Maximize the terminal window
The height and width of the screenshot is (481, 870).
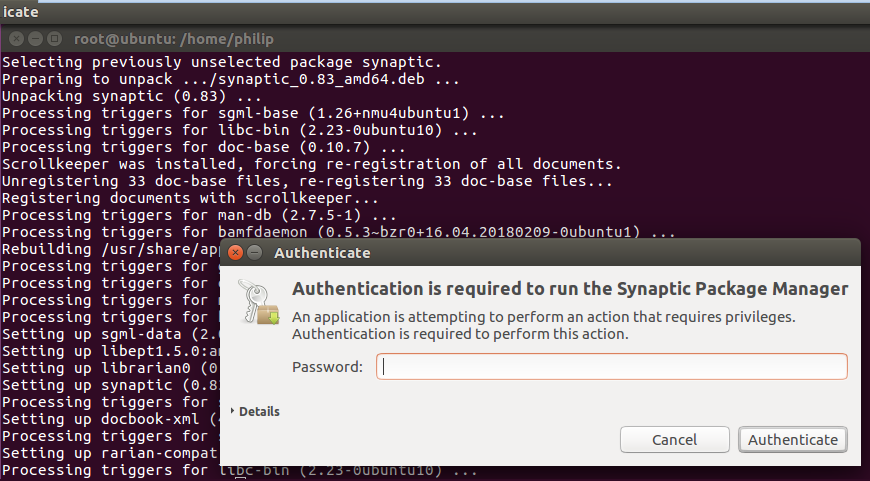(54, 38)
